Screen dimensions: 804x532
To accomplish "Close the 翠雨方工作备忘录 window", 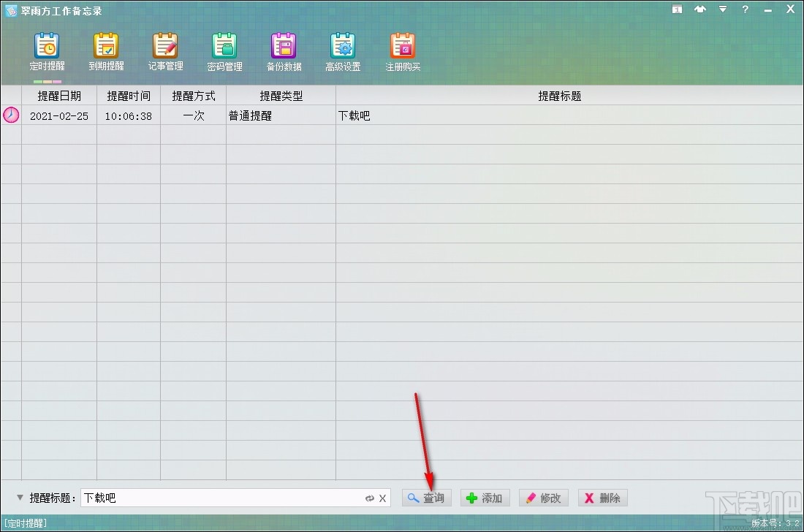I will pos(790,9).
